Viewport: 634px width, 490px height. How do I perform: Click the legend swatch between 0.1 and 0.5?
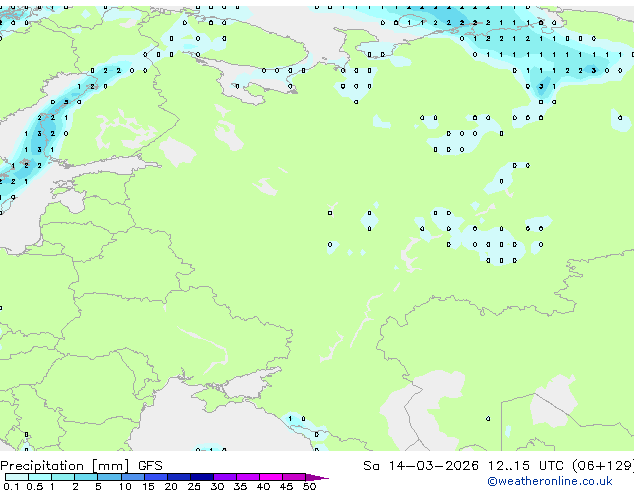coord(17,477)
